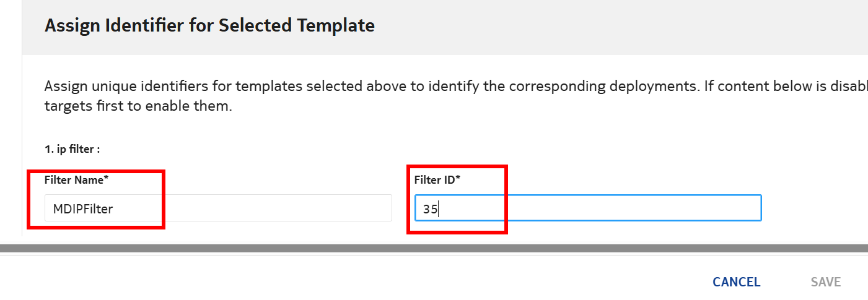The width and height of the screenshot is (868, 300).
Task: Click the Filter Name input field
Action: pos(217,208)
